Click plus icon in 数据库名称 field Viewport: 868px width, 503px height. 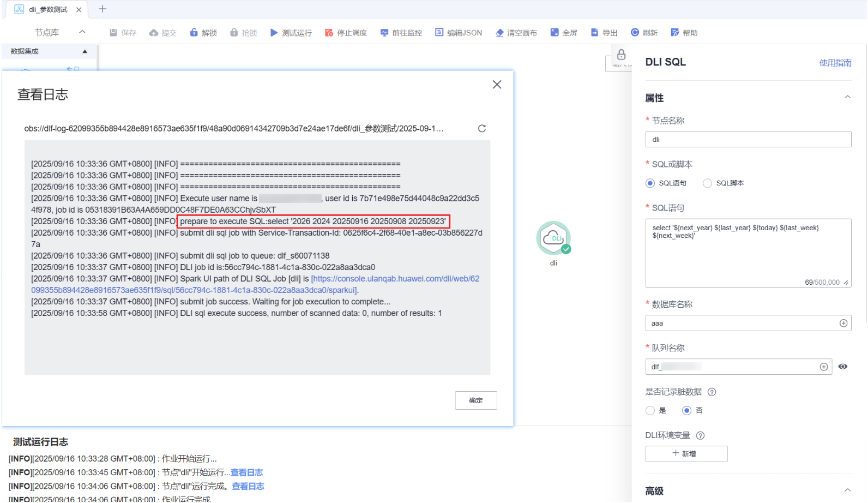click(843, 324)
